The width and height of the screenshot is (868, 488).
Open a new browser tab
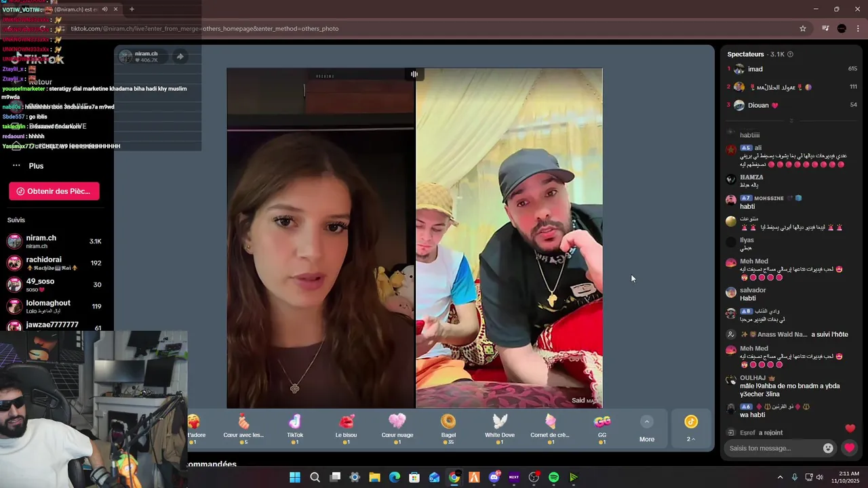[132, 9]
